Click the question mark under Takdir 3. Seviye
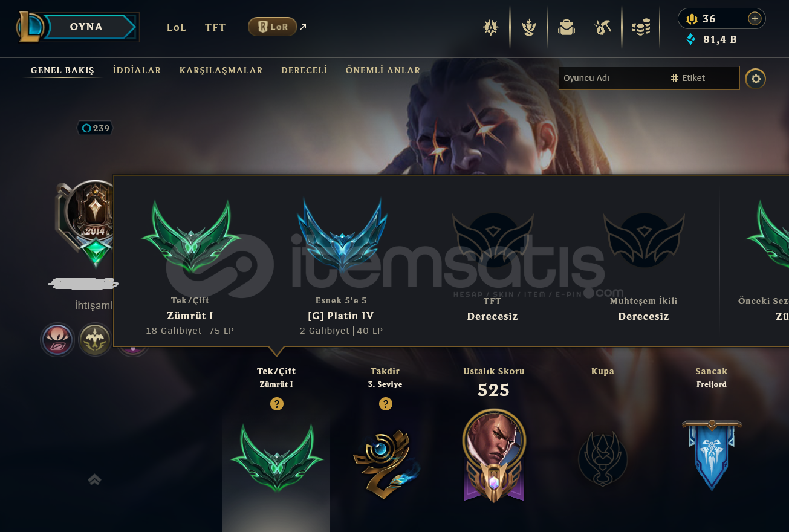 [386, 404]
